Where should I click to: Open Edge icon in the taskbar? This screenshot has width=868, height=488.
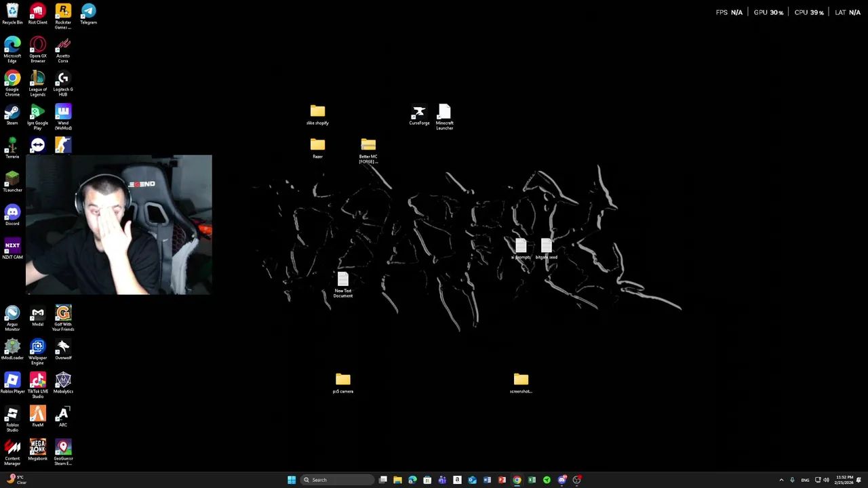point(412,480)
